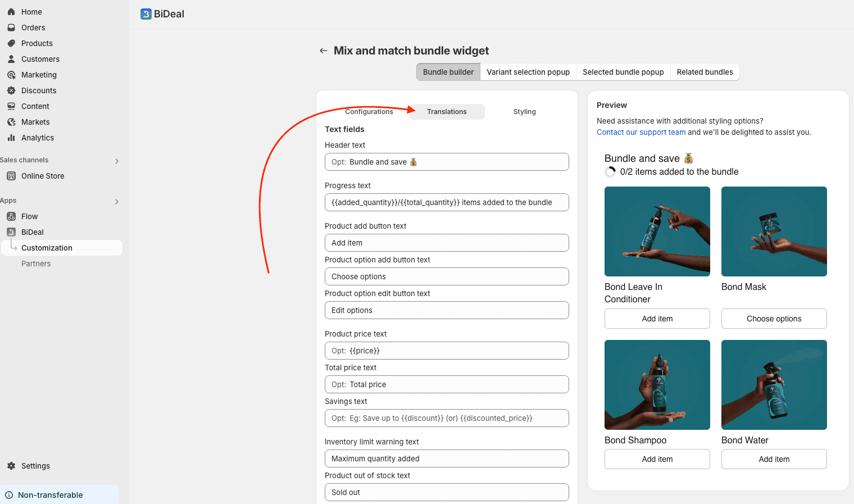Click the Marketing target icon
Viewport: 854px width, 504px height.
pyautogui.click(x=11, y=75)
